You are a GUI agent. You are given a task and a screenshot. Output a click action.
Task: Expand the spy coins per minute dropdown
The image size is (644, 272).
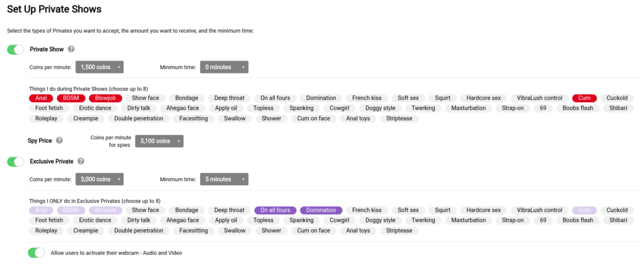coord(160,141)
